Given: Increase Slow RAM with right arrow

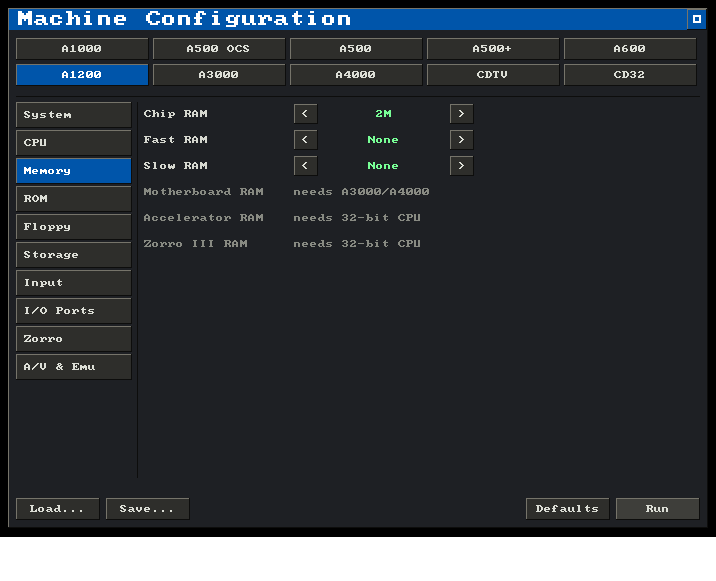Looking at the screenshot, I should tap(462, 166).
